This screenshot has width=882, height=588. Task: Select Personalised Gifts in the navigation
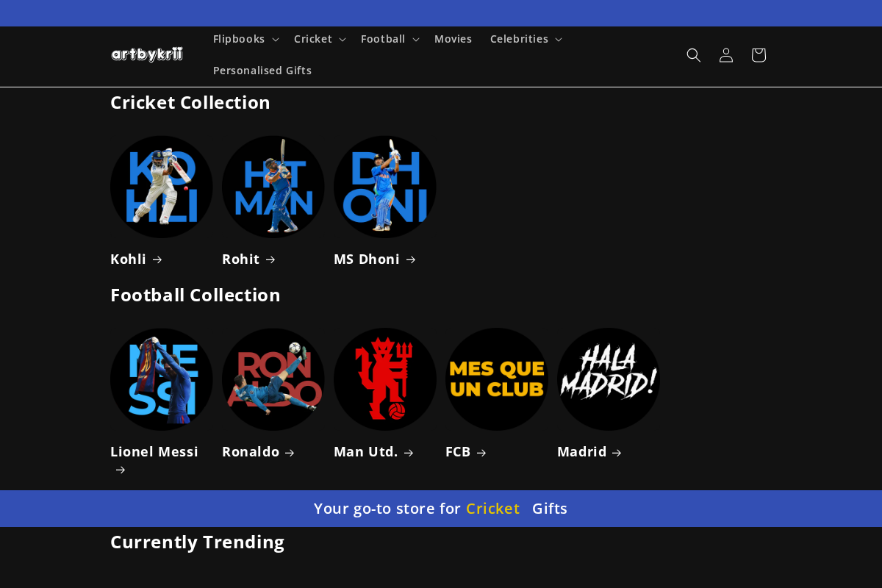(262, 70)
